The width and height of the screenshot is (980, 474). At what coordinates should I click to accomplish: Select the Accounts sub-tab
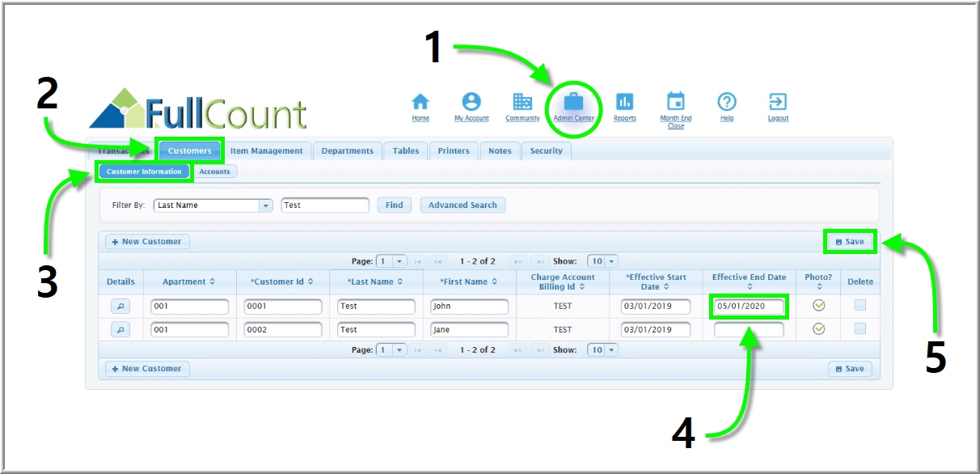pos(214,171)
